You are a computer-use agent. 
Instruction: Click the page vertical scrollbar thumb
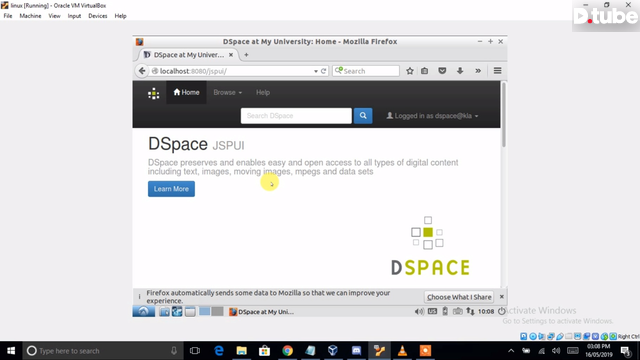pos(504,115)
